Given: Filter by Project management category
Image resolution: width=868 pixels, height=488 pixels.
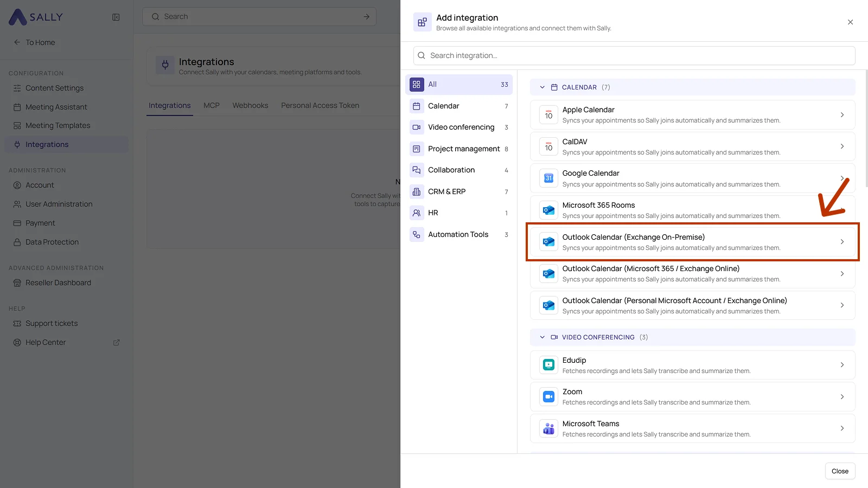Looking at the screenshot, I should coord(459,149).
